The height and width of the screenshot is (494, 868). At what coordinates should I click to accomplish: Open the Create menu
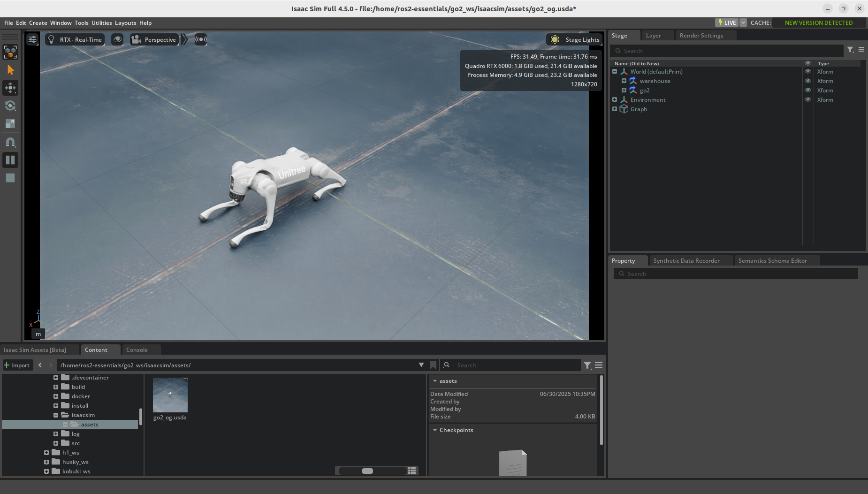pyautogui.click(x=38, y=23)
